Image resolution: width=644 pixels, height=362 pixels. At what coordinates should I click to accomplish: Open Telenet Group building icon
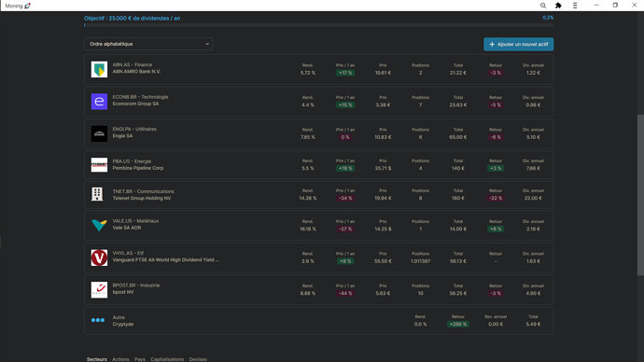pos(97,194)
